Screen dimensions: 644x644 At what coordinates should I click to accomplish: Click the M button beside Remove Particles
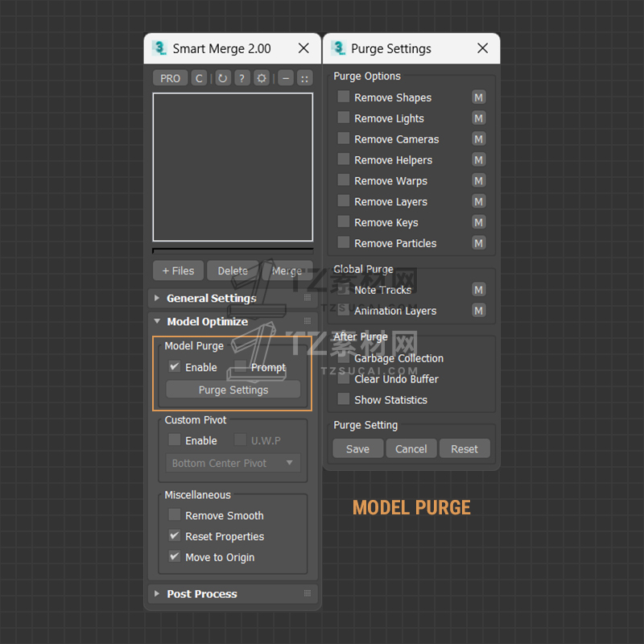[478, 243]
